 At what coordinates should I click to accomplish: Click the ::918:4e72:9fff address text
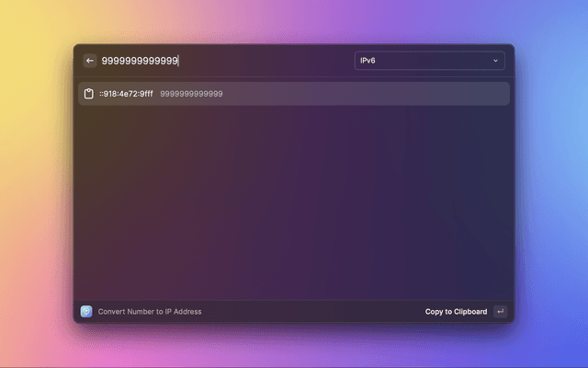pos(127,94)
